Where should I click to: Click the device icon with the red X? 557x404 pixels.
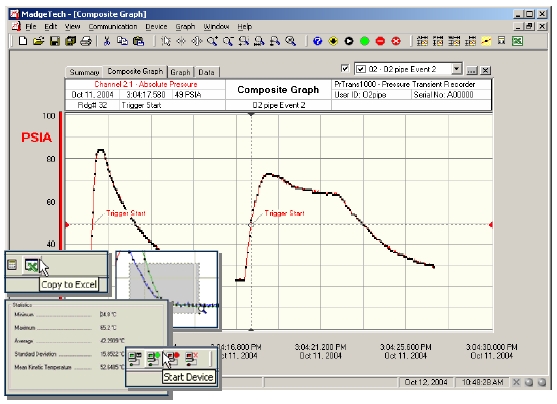(192, 359)
